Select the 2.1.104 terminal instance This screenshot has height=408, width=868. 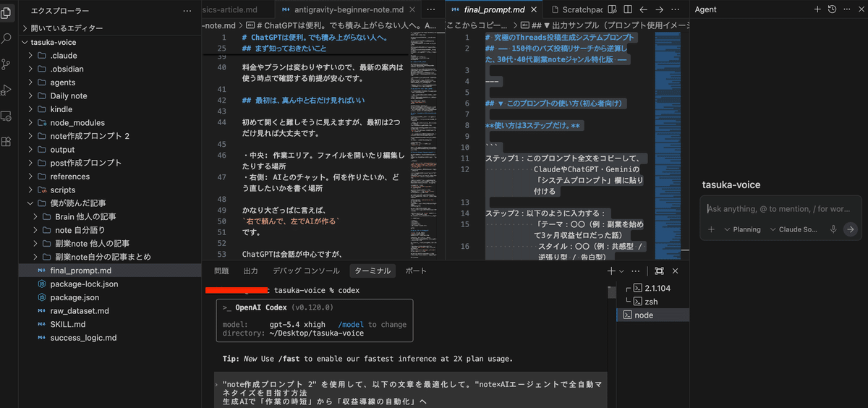click(652, 288)
